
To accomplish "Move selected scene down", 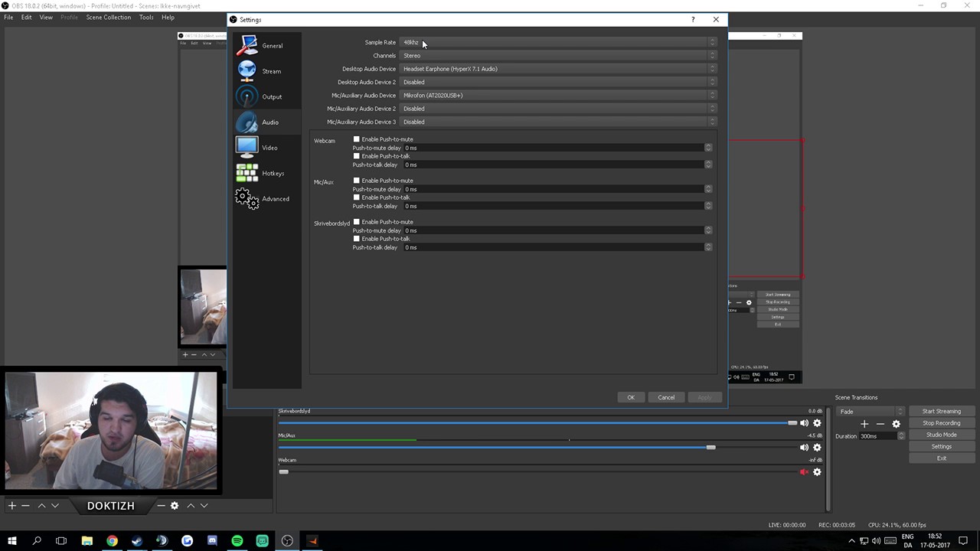I will (54, 506).
